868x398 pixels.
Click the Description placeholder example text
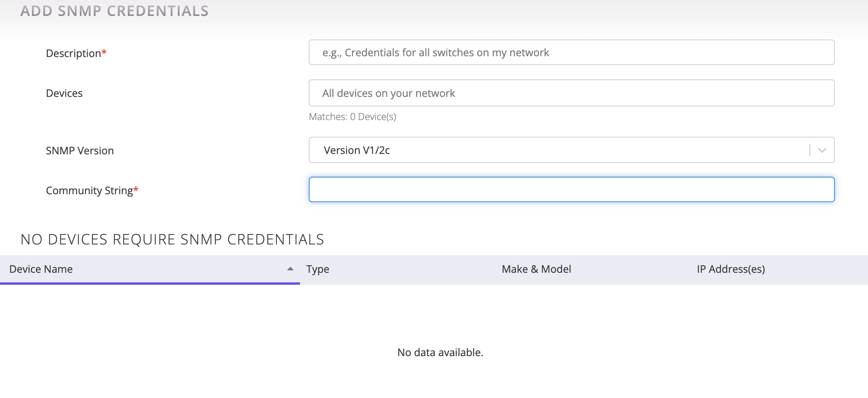[435, 52]
